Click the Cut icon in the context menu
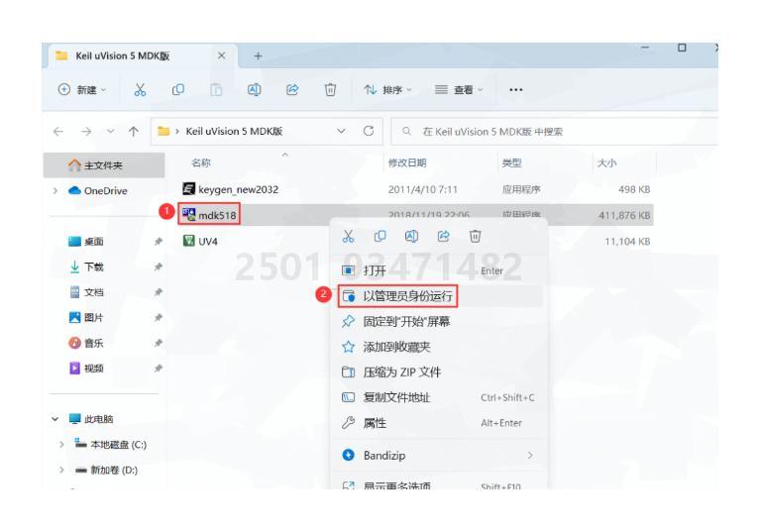Image resolution: width=760 pixels, height=532 pixels. pos(348,237)
